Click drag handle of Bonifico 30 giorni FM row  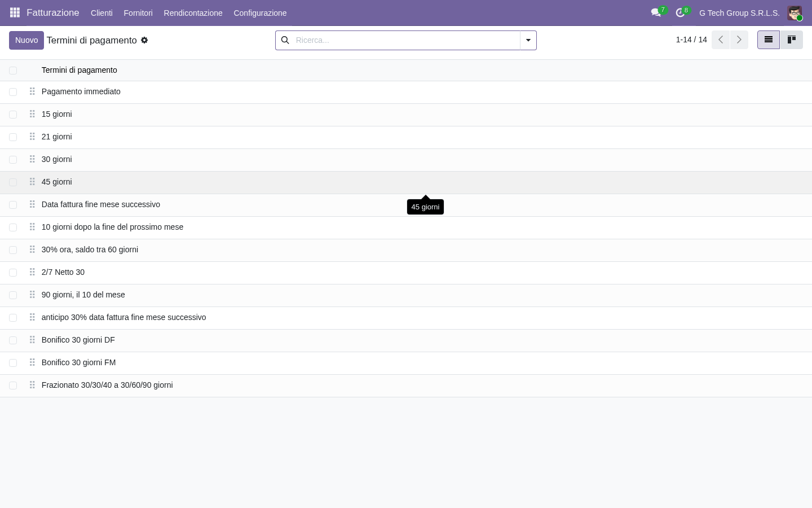[x=32, y=362]
